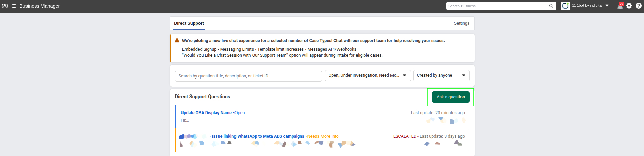Click the orange warning triangle icon

coord(177,40)
